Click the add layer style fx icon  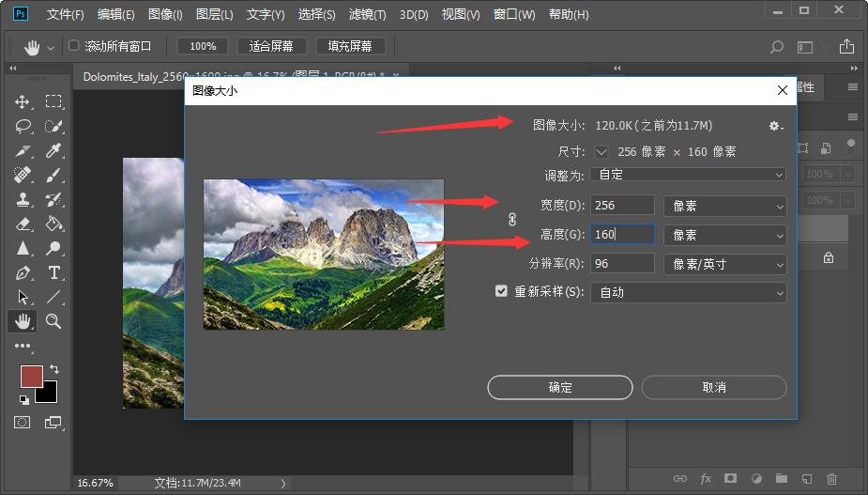pos(706,478)
